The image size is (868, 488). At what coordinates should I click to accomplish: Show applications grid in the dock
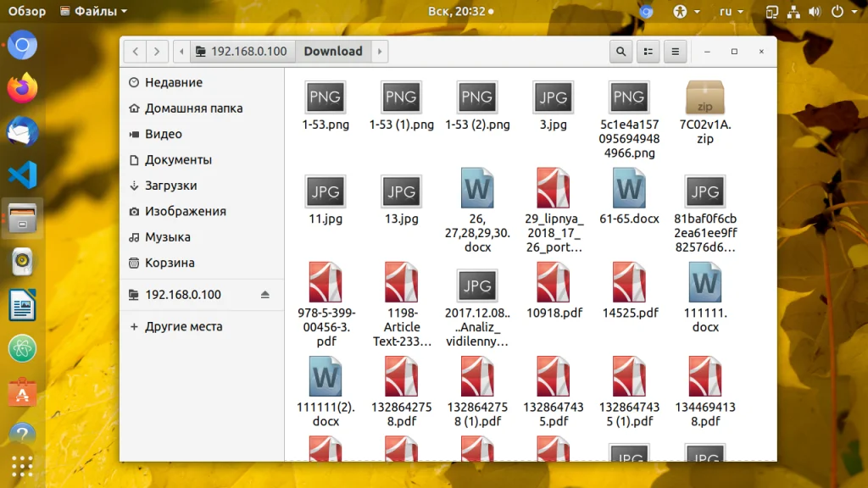coord(22,467)
